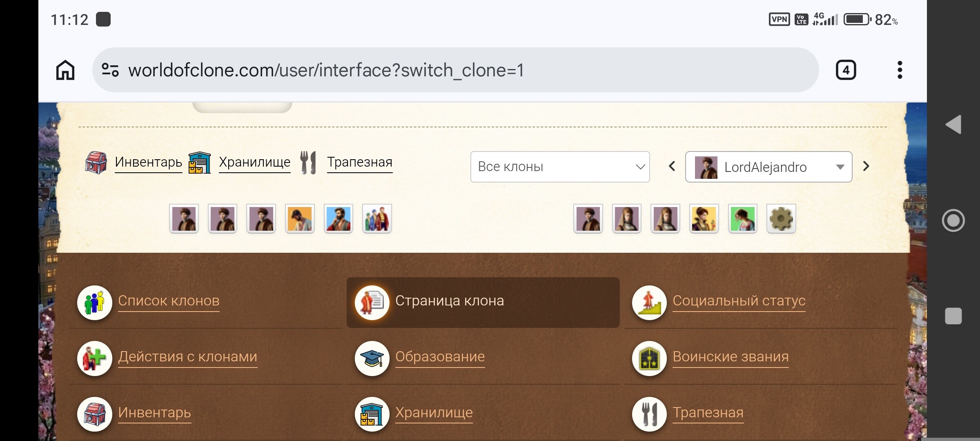980x441 pixels.
Task: Go to previous clone with left chevron
Action: [672, 166]
